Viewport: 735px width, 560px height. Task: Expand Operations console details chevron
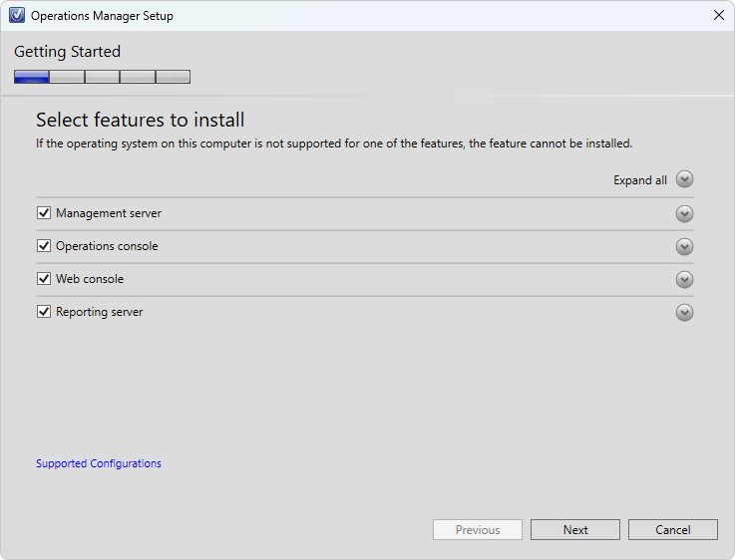(684, 247)
